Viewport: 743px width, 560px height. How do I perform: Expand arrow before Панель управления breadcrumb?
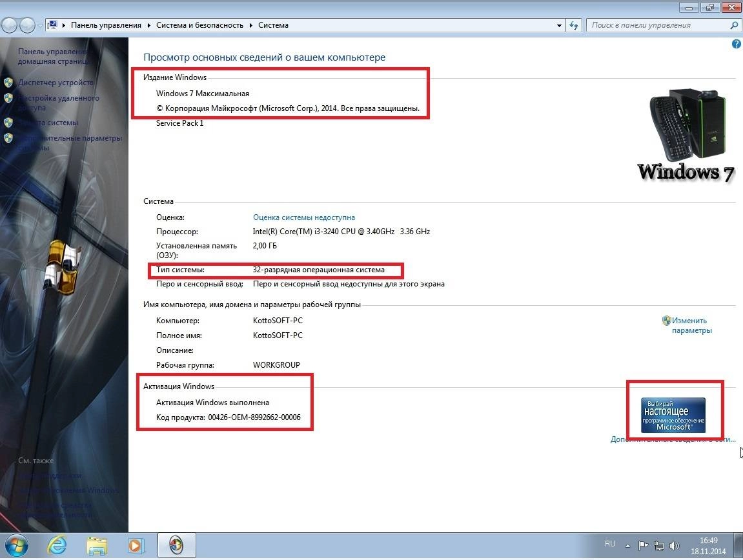pos(63,25)
